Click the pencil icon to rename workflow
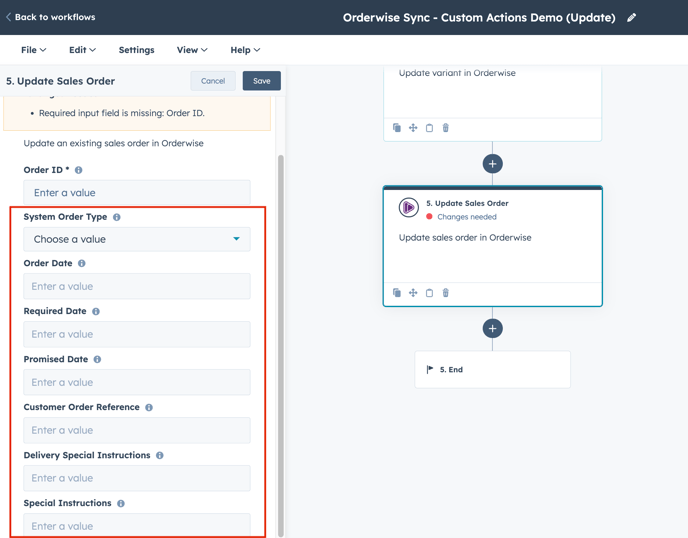The image size is (688, 538). click(631, 18)
